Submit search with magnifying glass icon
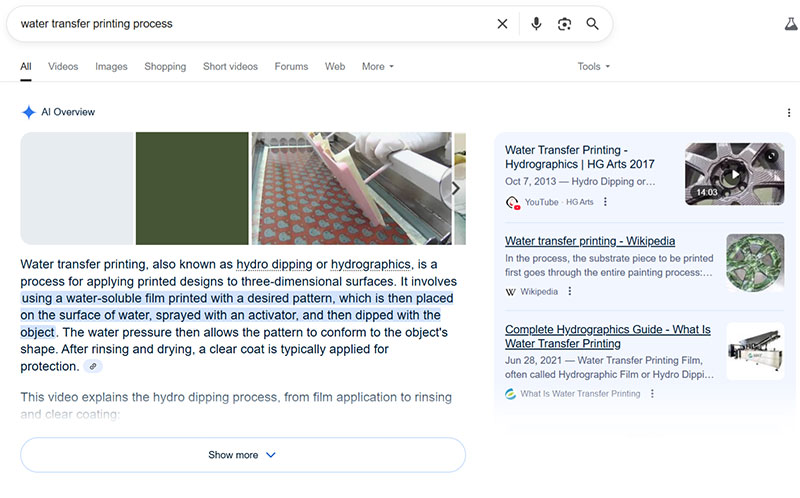Image resolution: width=800 pixels, height=498 pixels. tap(592, 24)
